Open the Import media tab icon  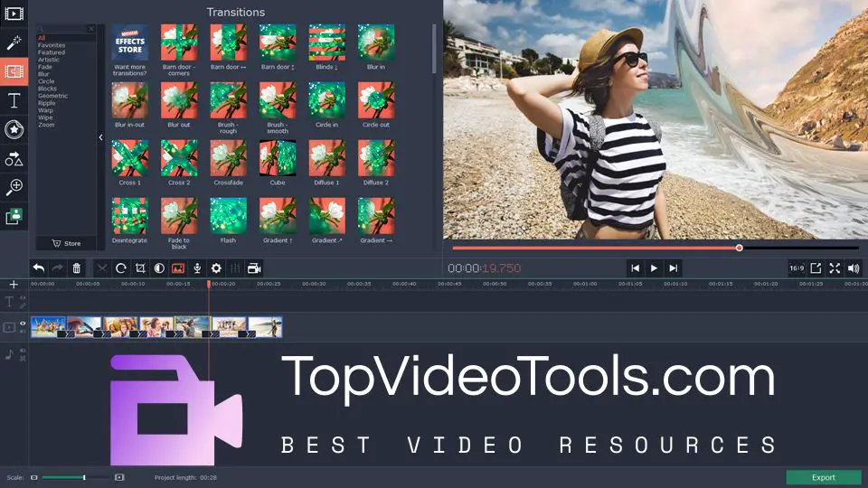click(14, 13)
